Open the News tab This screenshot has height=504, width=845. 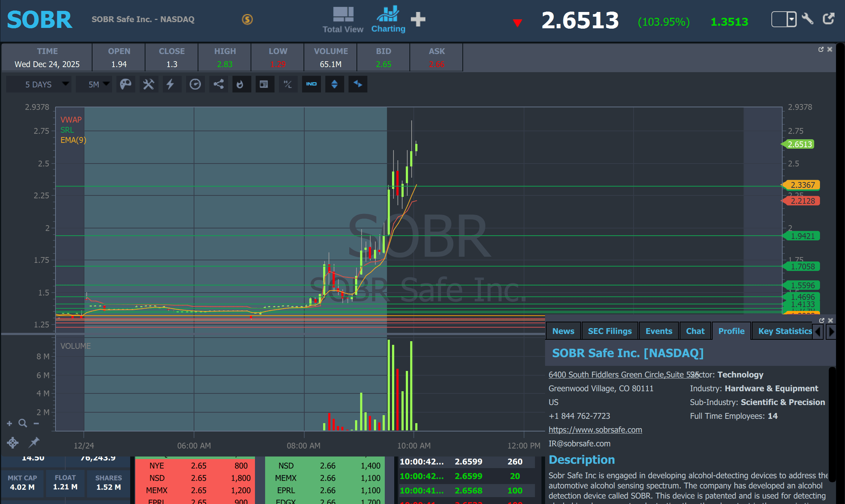pyautogui.click(x=563, y=331)
